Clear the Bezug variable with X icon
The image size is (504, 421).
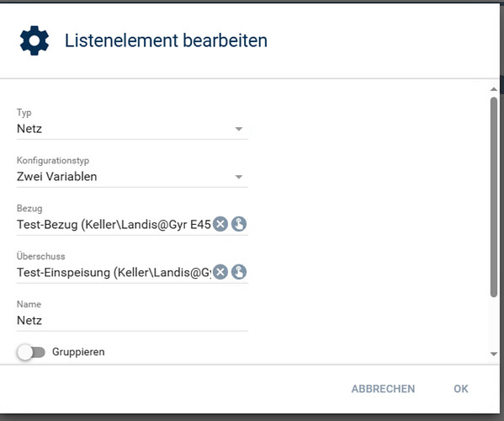tap(220, 224)
